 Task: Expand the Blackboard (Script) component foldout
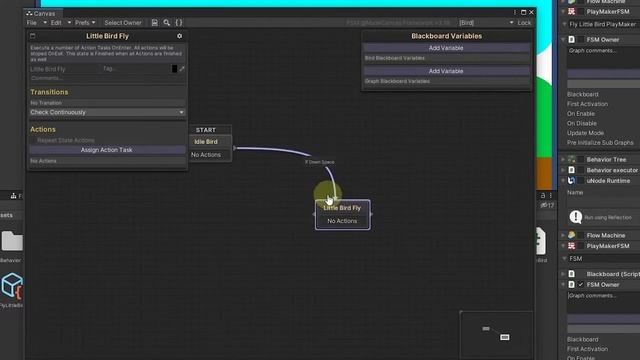563,274
